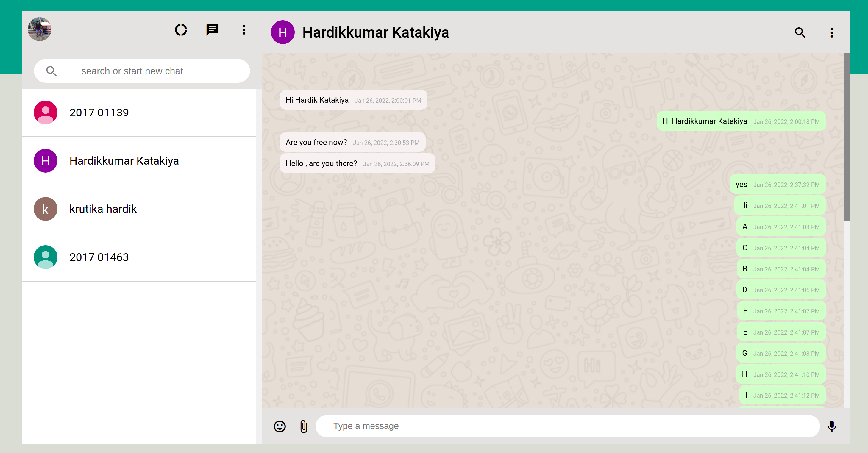The height and width of the screenshot is (453, 868).
Task: Click the 'search or start new chat' field
Action: [141, 71]
